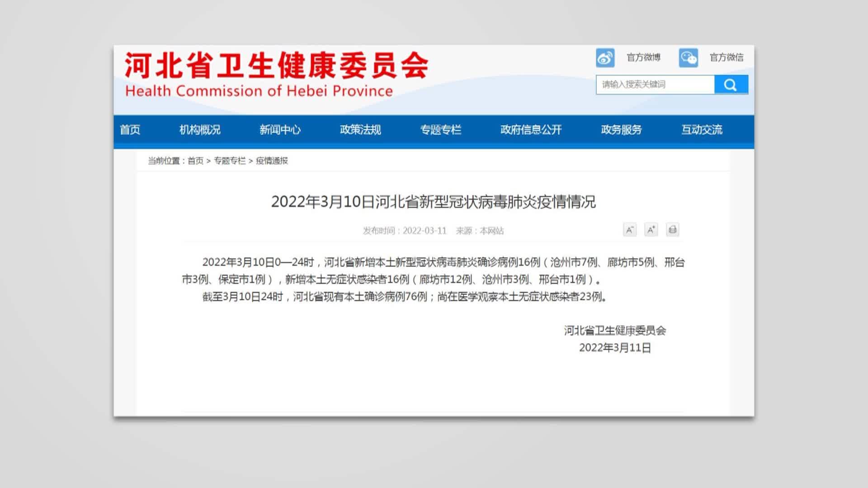The height and width of the screenshot is (488, 868).
Task: Open 专题专栏 navigation item
Action: tap(441, 130)
